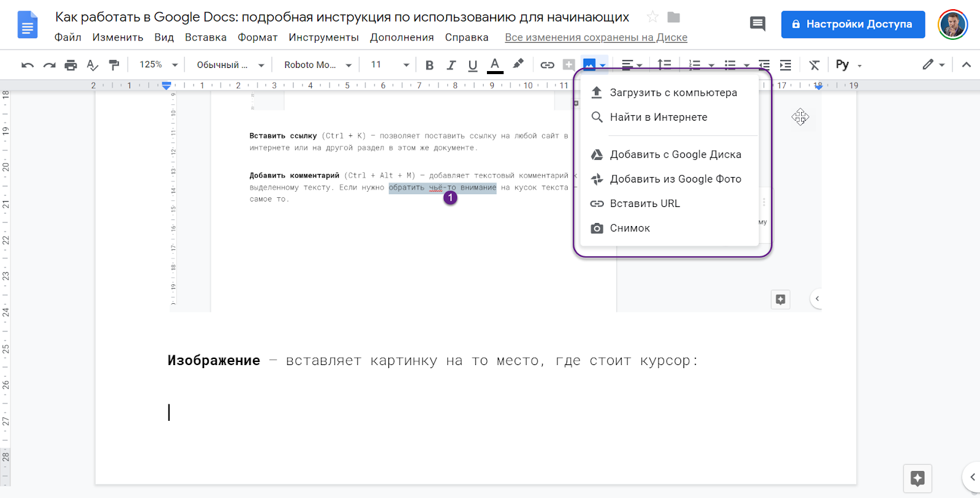Click the 'Настройки Доступа' share button

click(x=853, y=25)
